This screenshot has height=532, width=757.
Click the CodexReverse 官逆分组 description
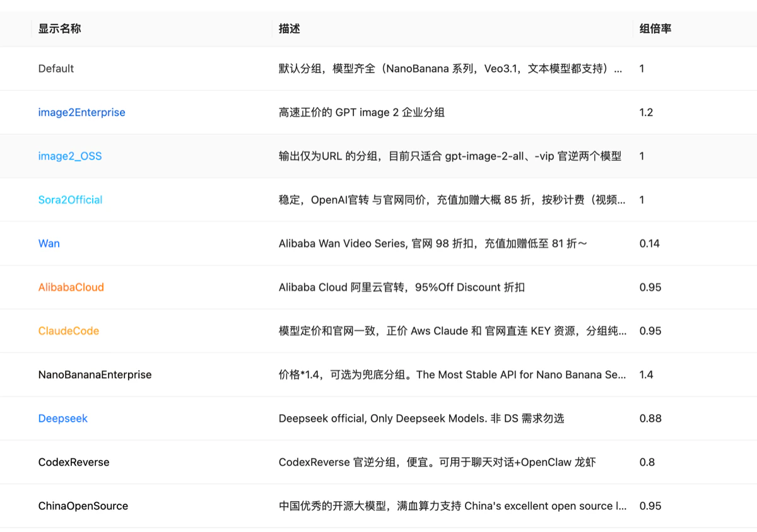(437, 462)
